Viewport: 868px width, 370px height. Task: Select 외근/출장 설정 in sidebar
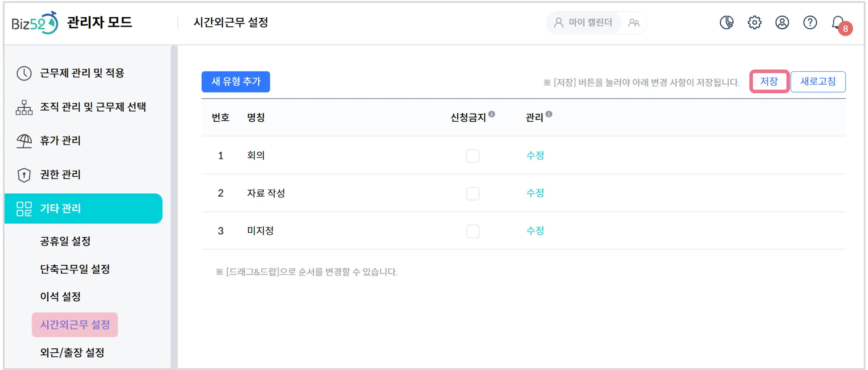[72, 353]
